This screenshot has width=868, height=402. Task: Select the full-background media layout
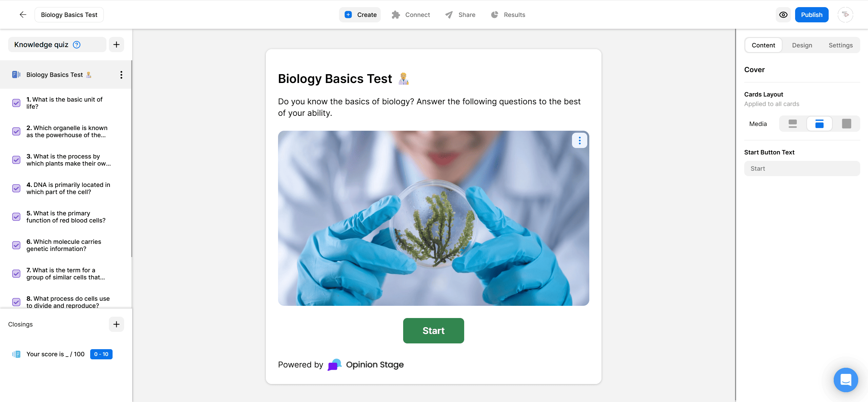(846, 124)
